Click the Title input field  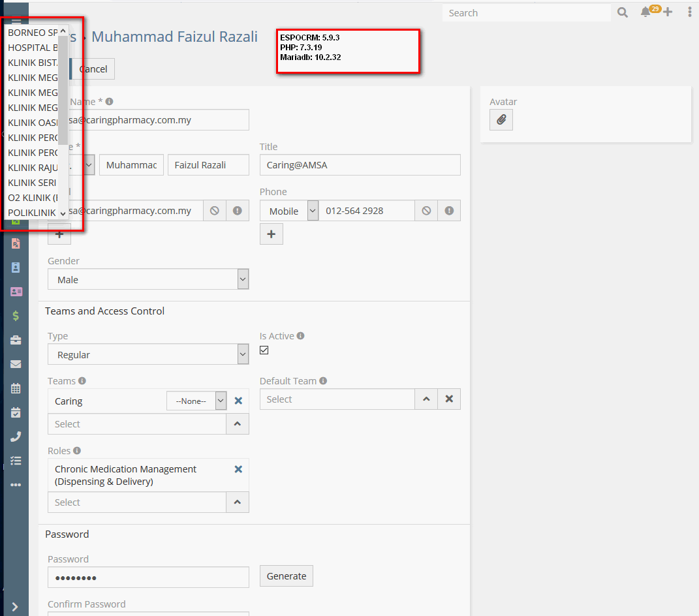[360, 165]
